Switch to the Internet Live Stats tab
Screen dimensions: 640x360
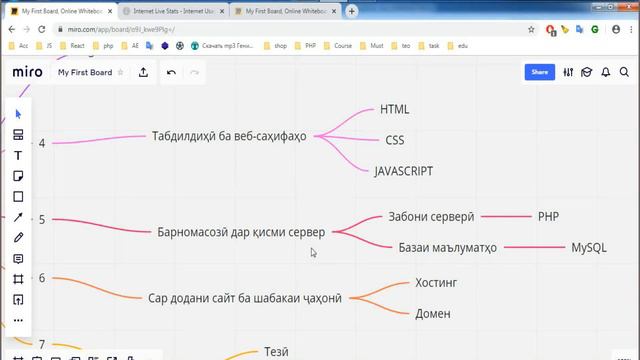pyautogui.click(x=173, y=11)
